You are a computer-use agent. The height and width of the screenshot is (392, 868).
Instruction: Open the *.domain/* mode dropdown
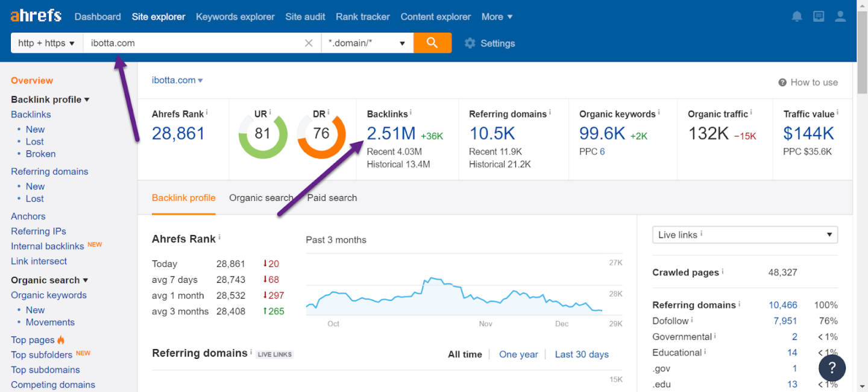pos(366,43)
